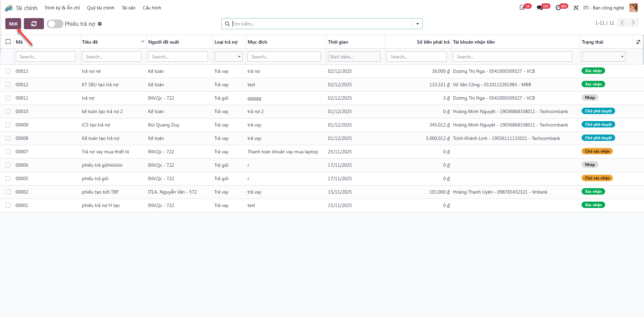Open record titled 'KT SBU tạo trả nợ'
This screenshot has width=644, height=317.
tap(100, 85)
